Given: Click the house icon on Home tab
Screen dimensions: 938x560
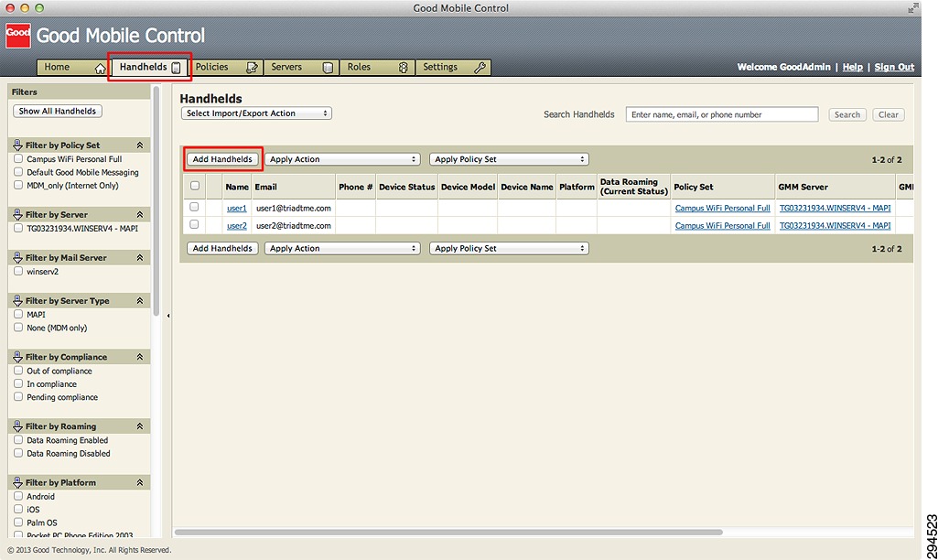Looking at the screenshot, I should pyautogui.click(x=100, y=69).
